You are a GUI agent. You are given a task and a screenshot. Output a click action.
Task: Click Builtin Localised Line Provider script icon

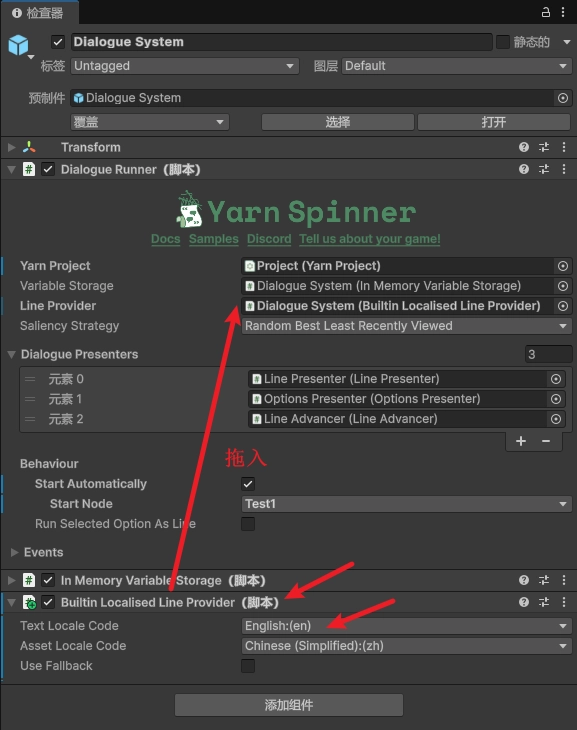pyautogui.click(x=29, y=602)
